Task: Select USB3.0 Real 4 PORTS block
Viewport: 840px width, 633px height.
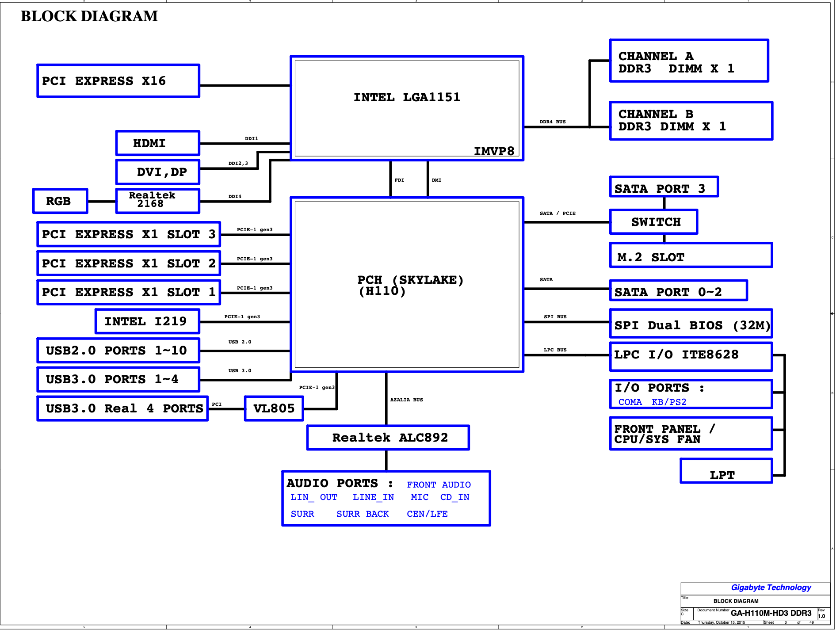Action: click(x=122, y=408)
